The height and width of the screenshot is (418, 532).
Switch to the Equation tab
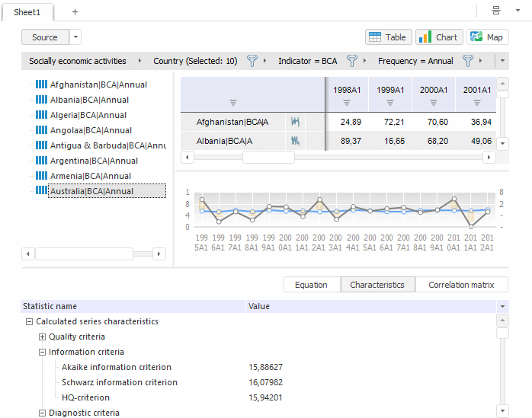[311, 285]
